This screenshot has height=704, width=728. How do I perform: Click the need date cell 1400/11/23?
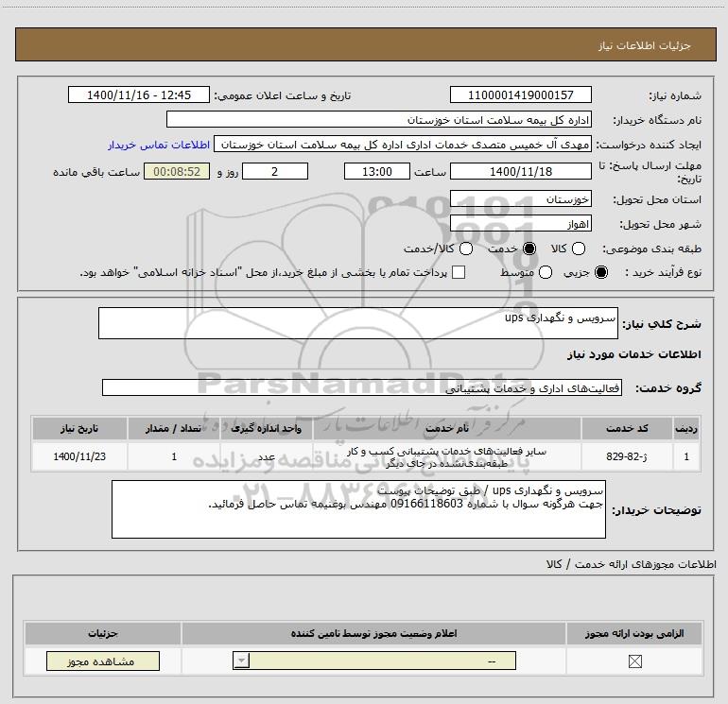click(79, 456)
